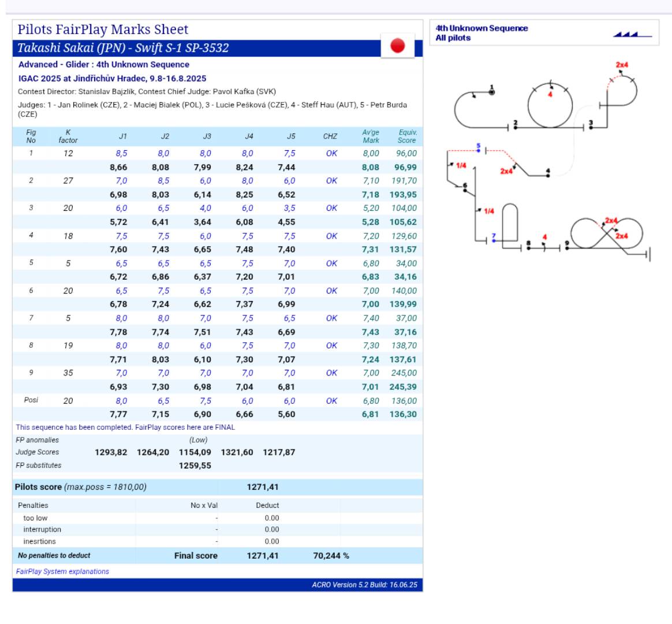Viewport: 672px width, 624px height.
Task: Click the Equiv. Score column header
Action: (406, 136)
